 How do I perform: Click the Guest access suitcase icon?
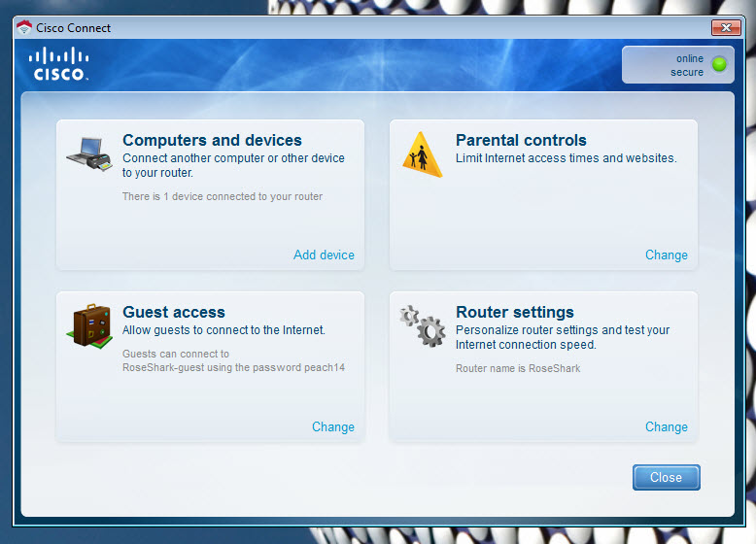89,326
